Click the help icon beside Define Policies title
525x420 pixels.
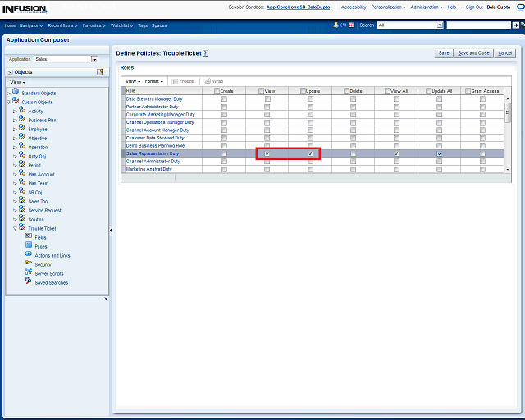[206, 53]
